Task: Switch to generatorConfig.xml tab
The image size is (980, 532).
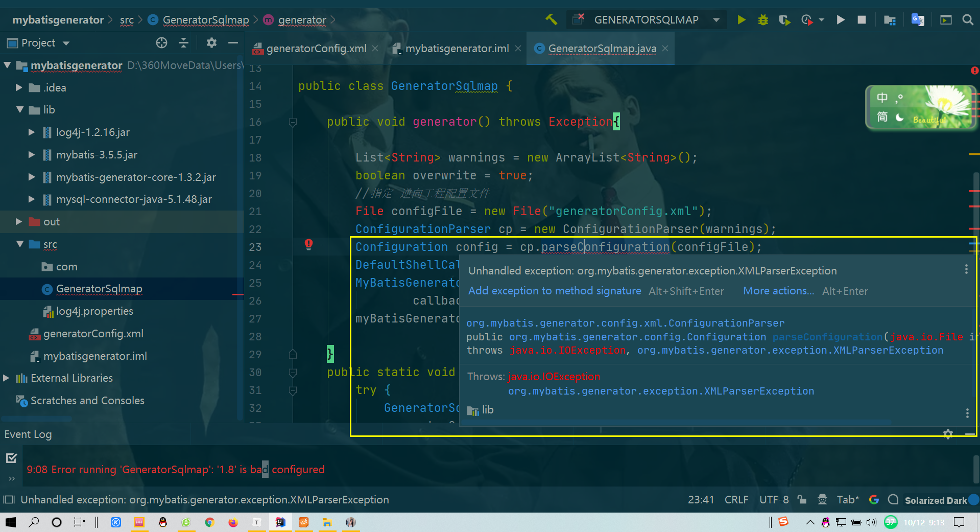Action: point(317,49)
